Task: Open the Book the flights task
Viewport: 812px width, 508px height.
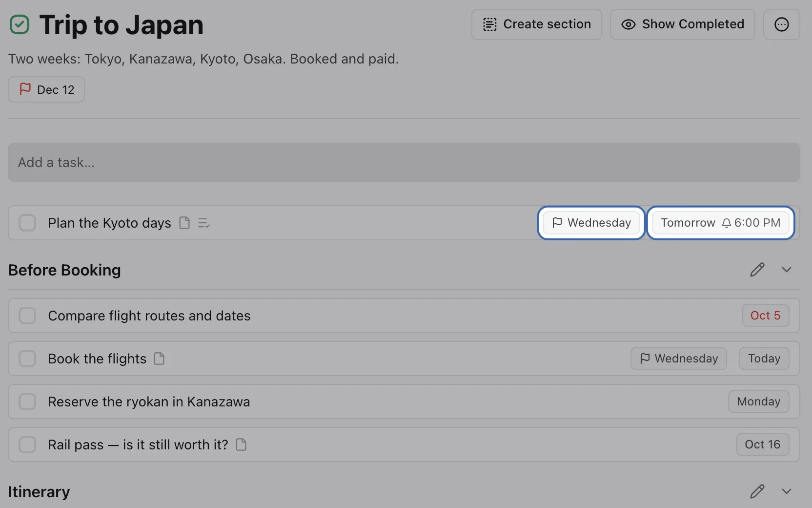Action: [x=404, y=359]
